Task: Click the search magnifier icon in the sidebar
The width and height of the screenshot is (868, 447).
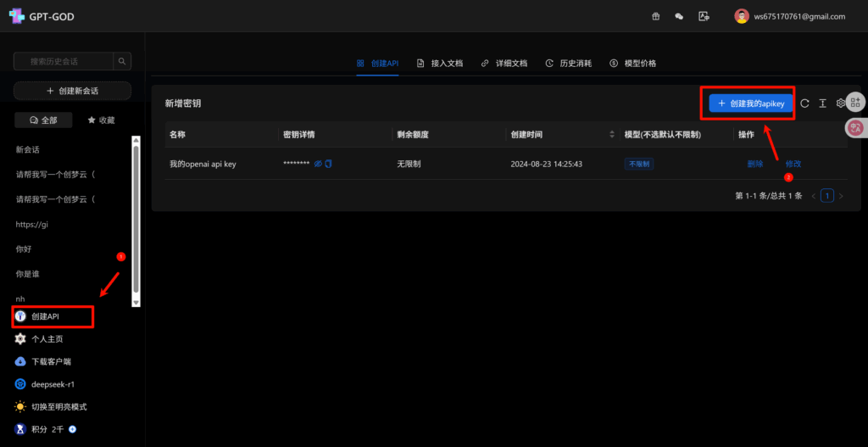Action: [x=123, y=61]
